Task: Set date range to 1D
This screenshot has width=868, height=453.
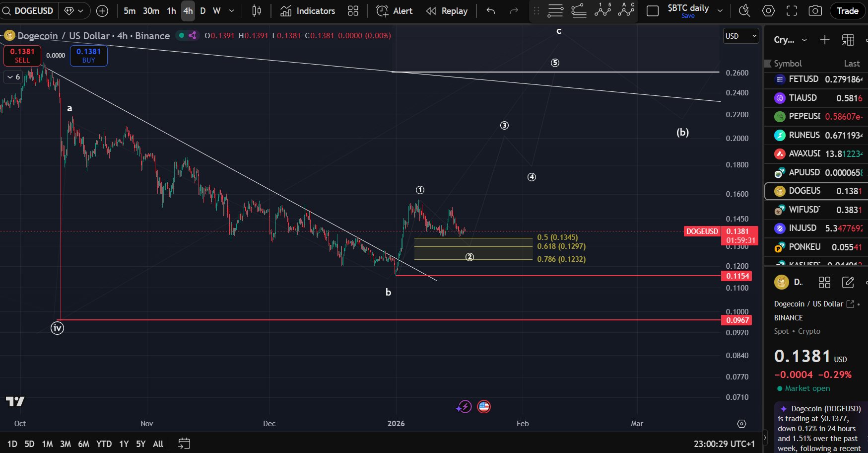Action: point(12,444)
